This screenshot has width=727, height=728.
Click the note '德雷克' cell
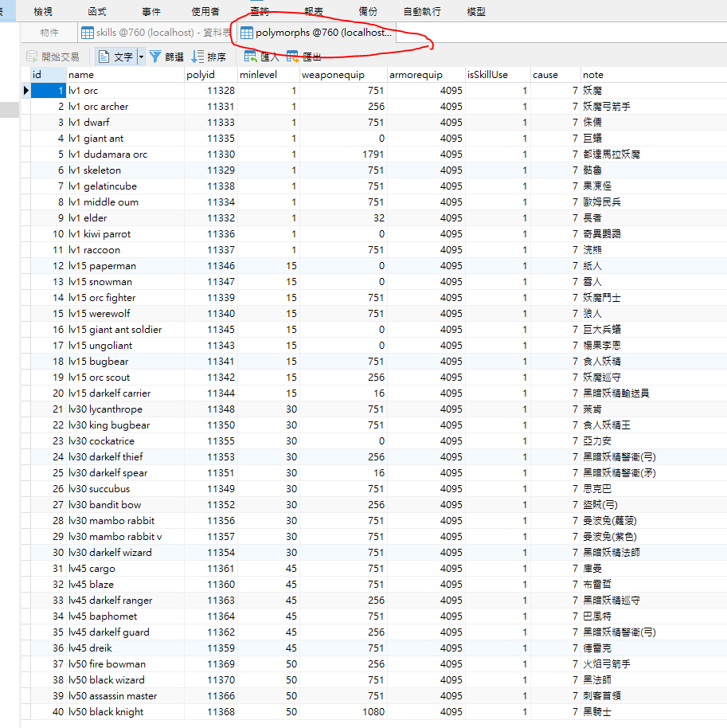[x=654, y=648]
